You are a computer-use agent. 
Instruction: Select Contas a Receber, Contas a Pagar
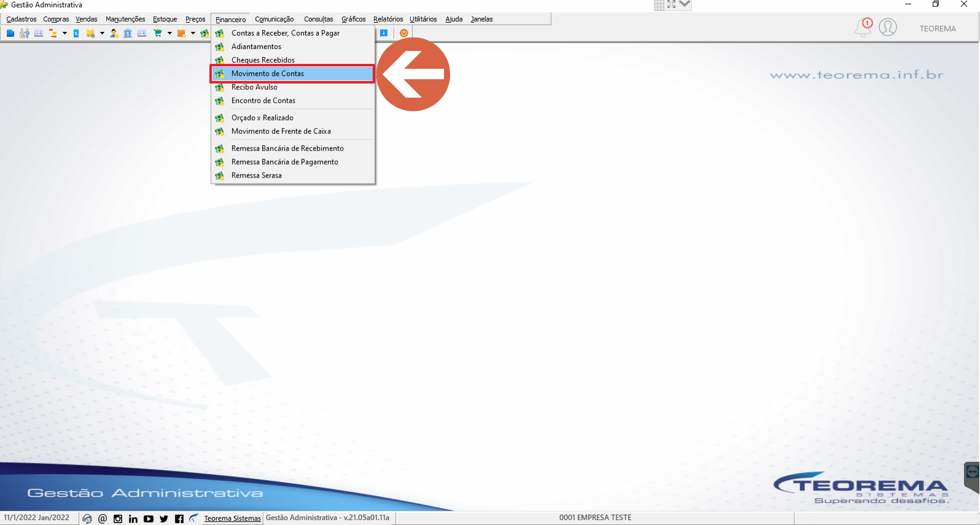coord(292,33)
